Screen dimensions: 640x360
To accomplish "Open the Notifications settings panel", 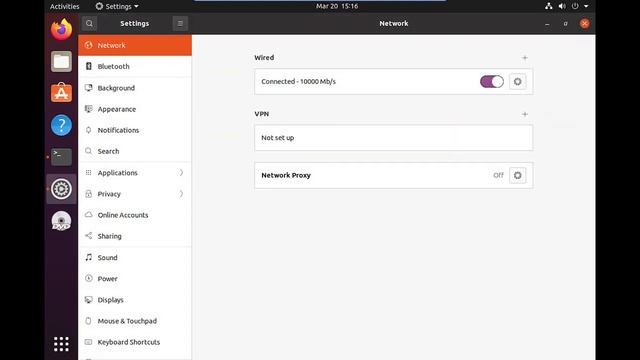I will (135, 130).
